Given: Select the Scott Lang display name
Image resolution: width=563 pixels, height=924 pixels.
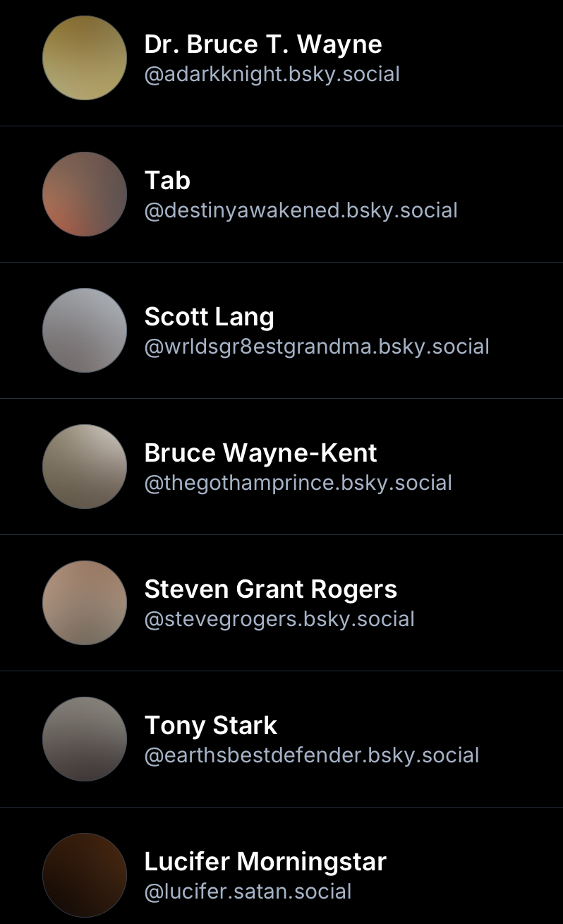Looking at the screenshot, I should point(209,317).
